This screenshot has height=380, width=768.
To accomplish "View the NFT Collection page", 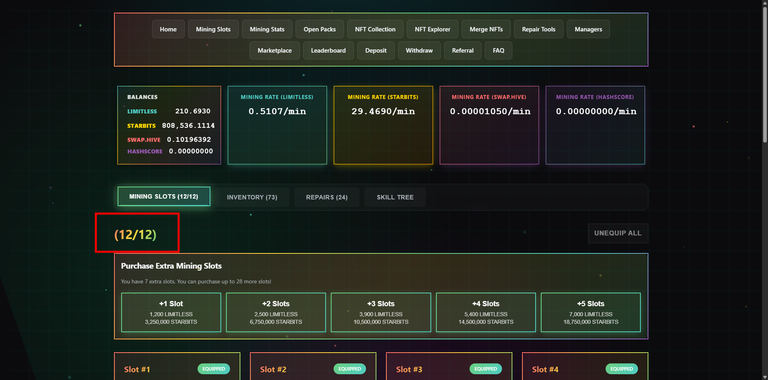I will 375,29.
